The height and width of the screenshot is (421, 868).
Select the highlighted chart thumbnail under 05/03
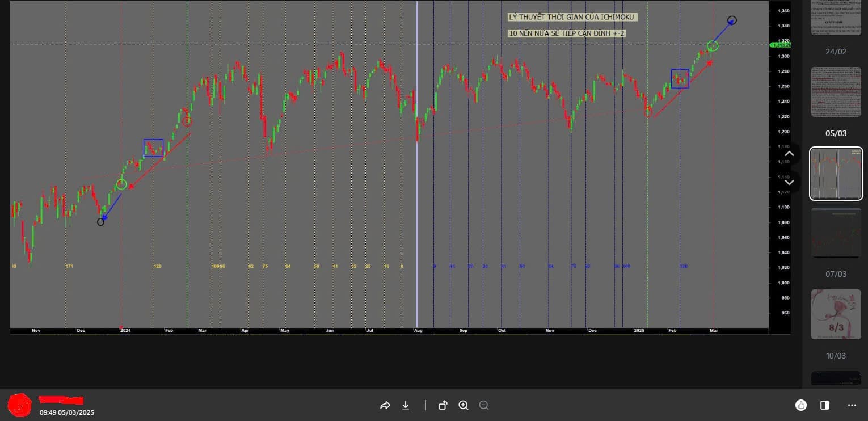[x=836, y=174]
